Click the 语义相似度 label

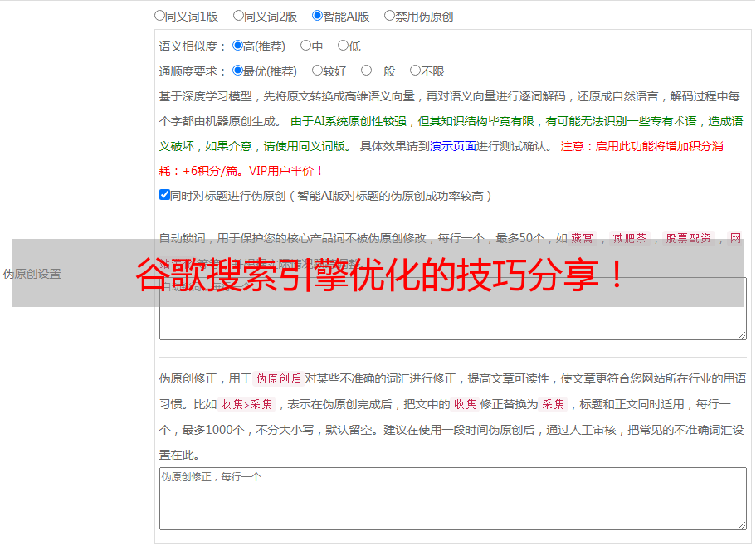point(193,46)
